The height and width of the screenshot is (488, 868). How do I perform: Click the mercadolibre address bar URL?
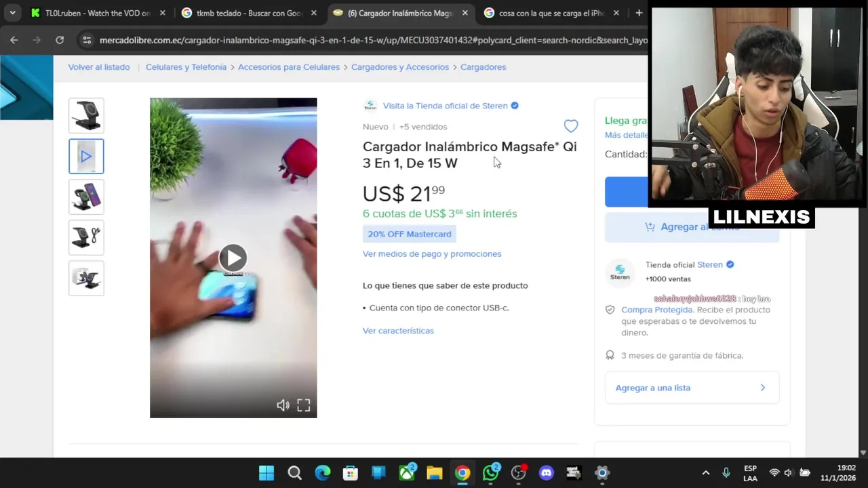pos(373,40)
